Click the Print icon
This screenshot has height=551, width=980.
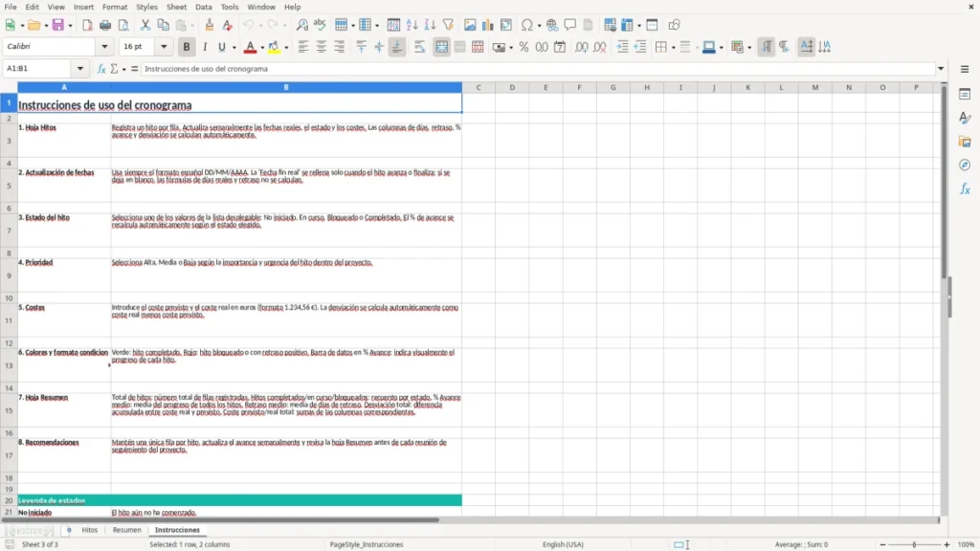click(105, 25)
